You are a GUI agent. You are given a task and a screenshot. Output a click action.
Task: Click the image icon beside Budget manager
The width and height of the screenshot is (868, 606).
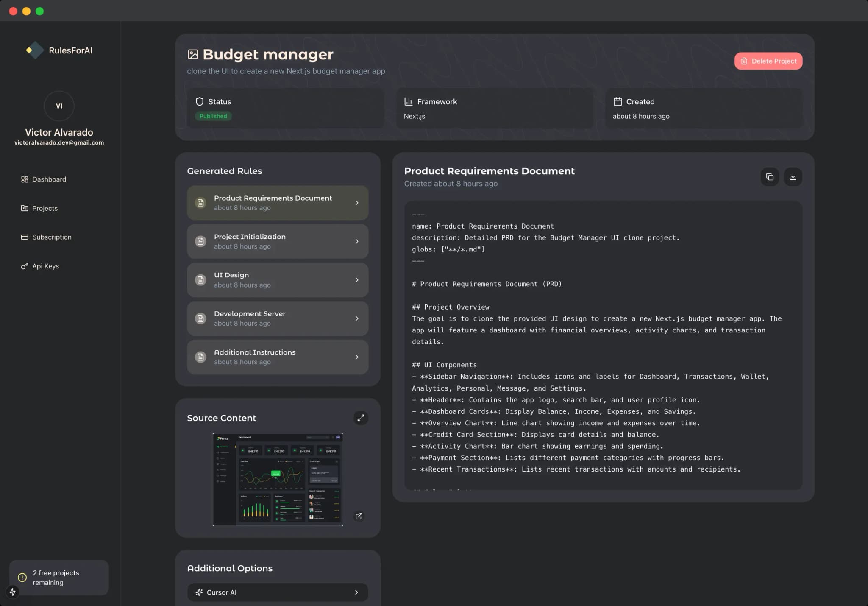[193, 54]
